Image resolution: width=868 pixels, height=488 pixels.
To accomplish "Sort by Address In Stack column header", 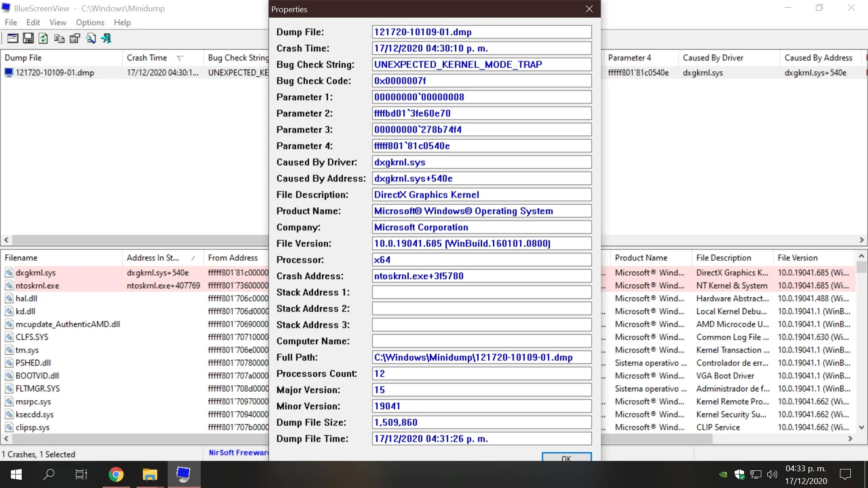I will [153, 258].
